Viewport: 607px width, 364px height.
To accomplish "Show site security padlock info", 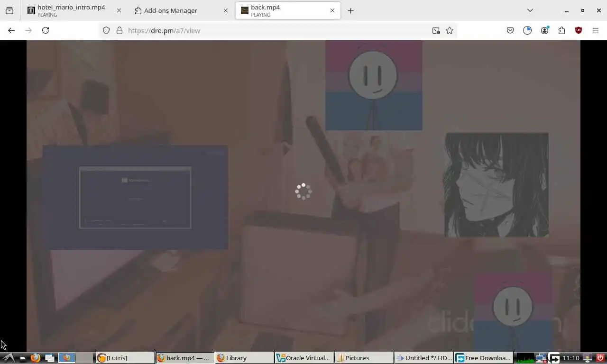I will 120,30.
